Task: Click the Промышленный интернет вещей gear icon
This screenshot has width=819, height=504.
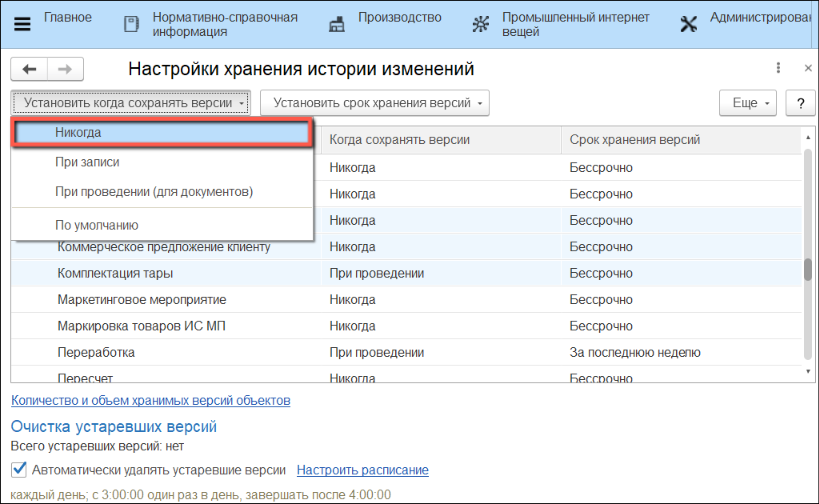Action: (x=482, y=24)
